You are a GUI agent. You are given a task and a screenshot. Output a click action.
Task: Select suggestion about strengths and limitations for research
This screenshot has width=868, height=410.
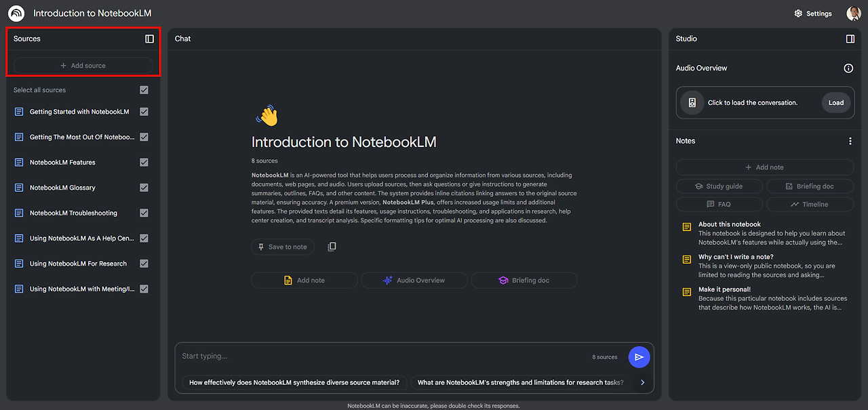click(x=521, y=382)
